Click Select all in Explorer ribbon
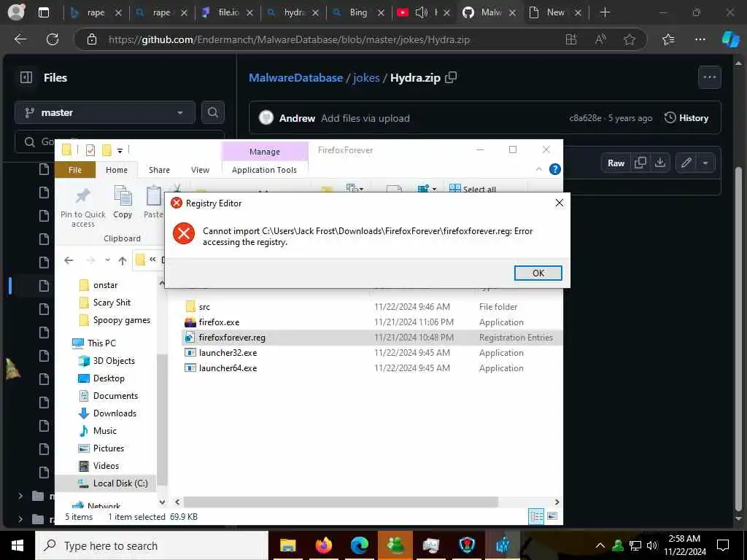The height and width of the screenshot is (560, 747). [473, 189]
